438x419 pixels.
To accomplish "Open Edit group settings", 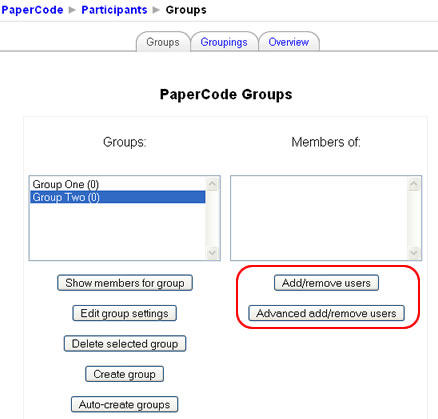I will click(x=124, y=313).
